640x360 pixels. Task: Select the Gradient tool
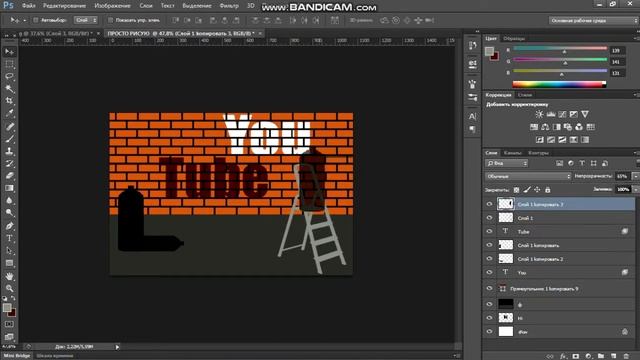(9, 188)
